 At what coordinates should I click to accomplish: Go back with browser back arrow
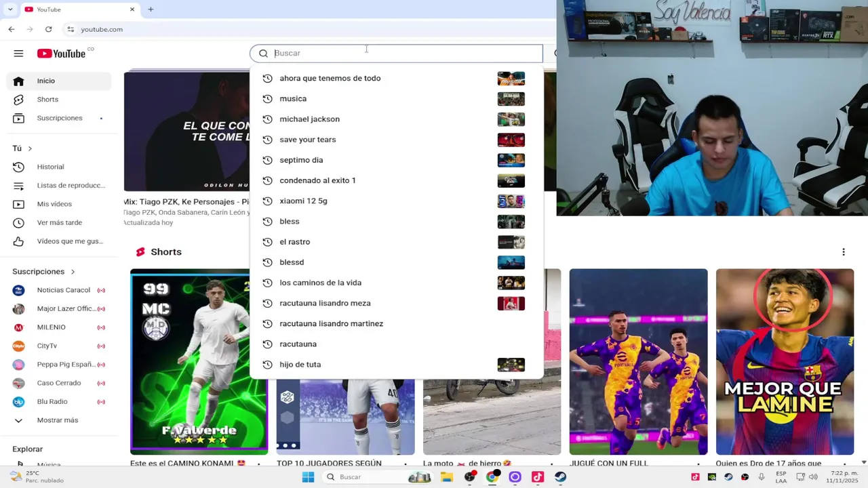point(12,29)
